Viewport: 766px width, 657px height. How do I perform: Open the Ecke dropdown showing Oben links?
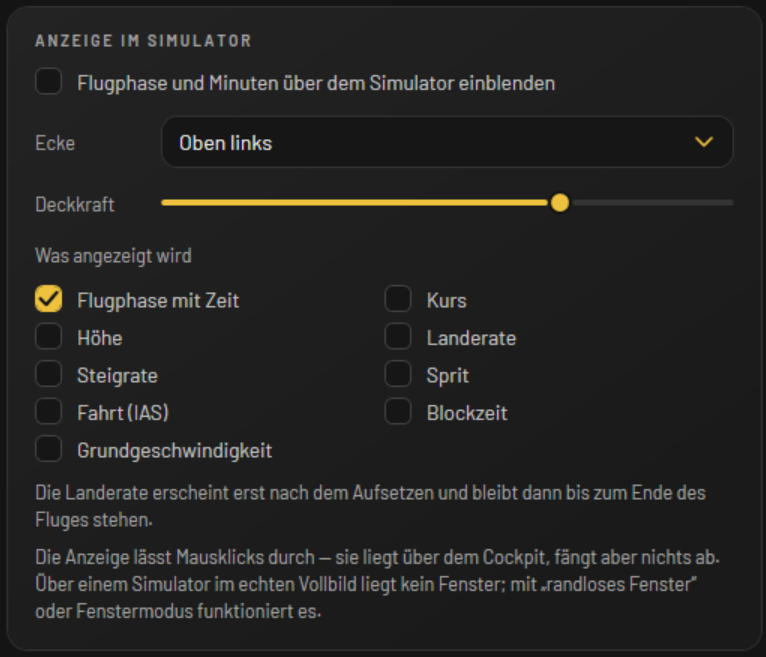(x=447, y=142)
